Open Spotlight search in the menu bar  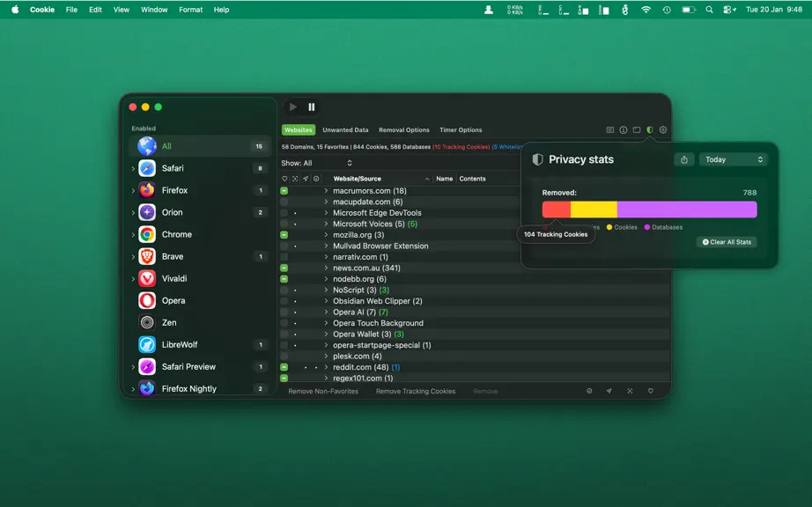(709, 10)
